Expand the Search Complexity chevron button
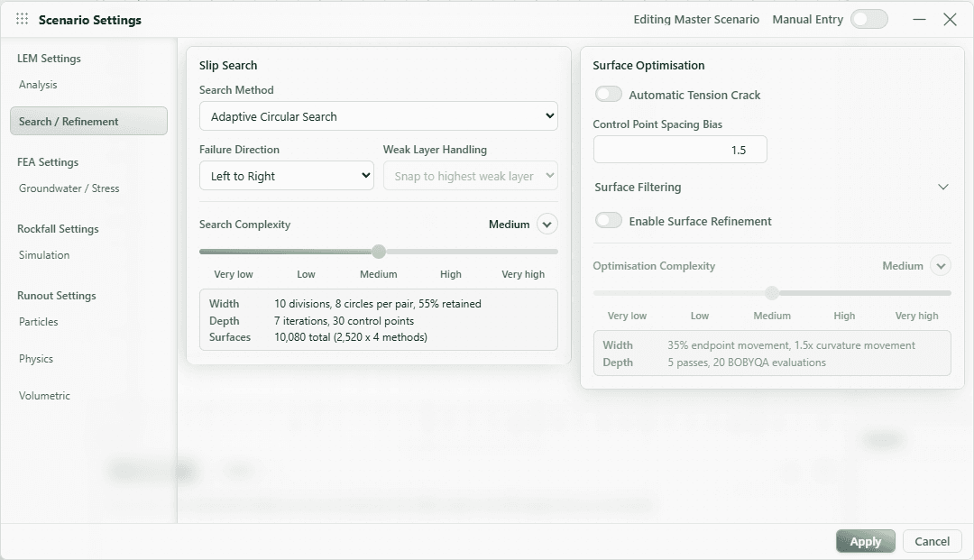 coord(547,225)
